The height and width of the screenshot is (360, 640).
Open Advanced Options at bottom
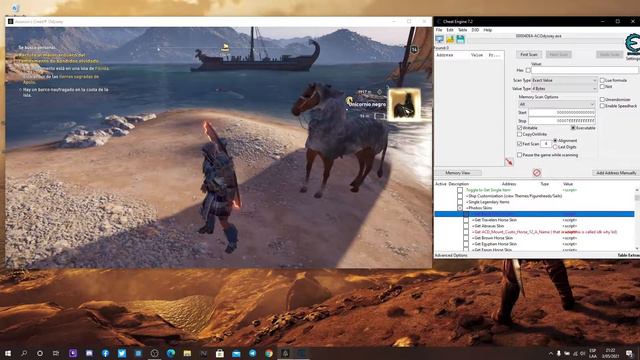(451, 255)
